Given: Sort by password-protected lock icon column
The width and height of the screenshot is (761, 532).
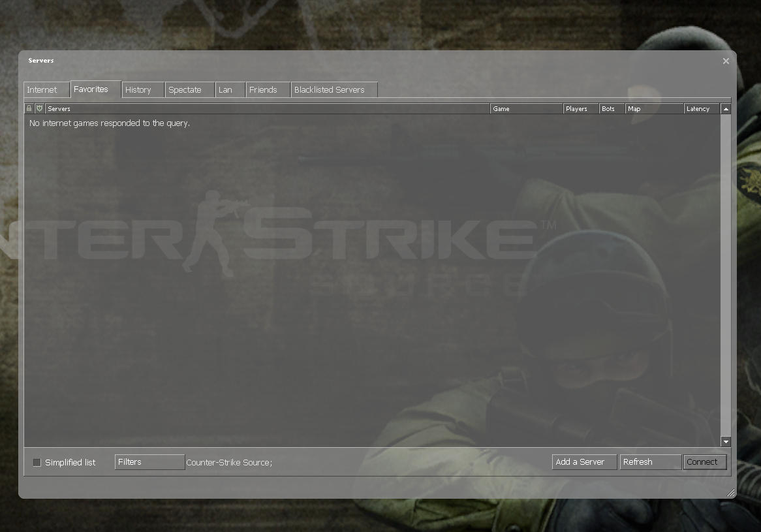Looking at the screenshot, I should tap(29, 108).
